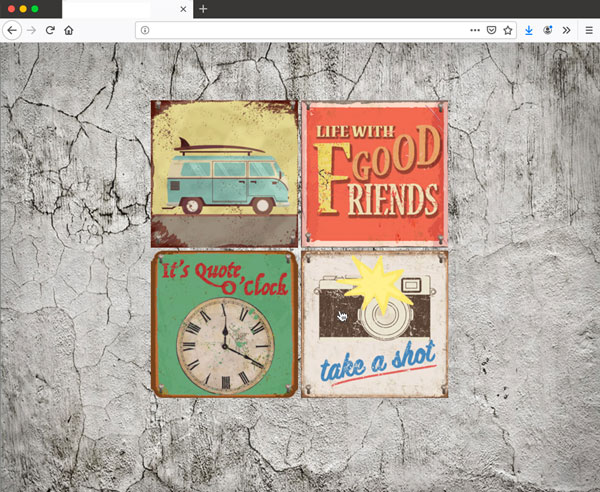Reload the current page

coord(50,30)
